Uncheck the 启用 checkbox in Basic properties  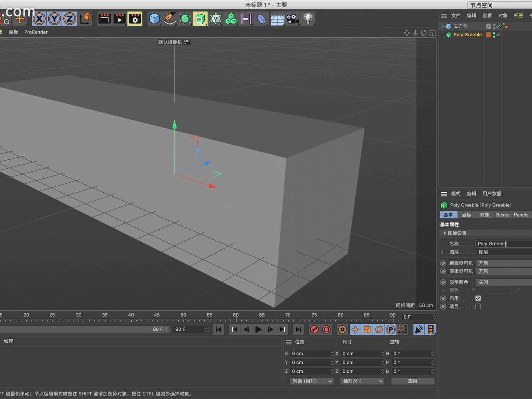[x=478, y=298]
